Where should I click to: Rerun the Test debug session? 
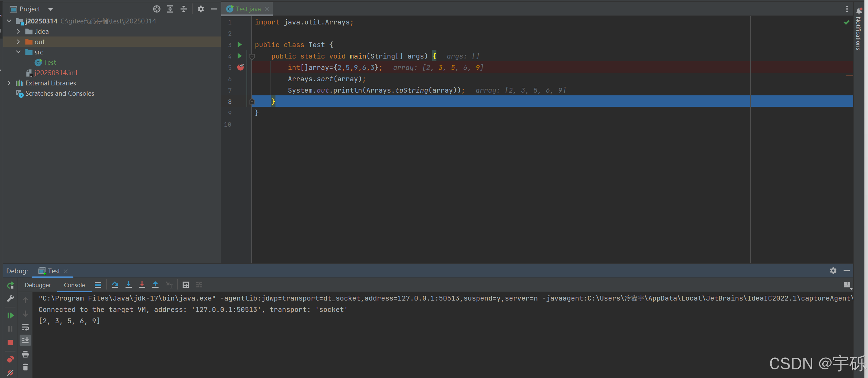pyautogui.click(x=10, y=285)
